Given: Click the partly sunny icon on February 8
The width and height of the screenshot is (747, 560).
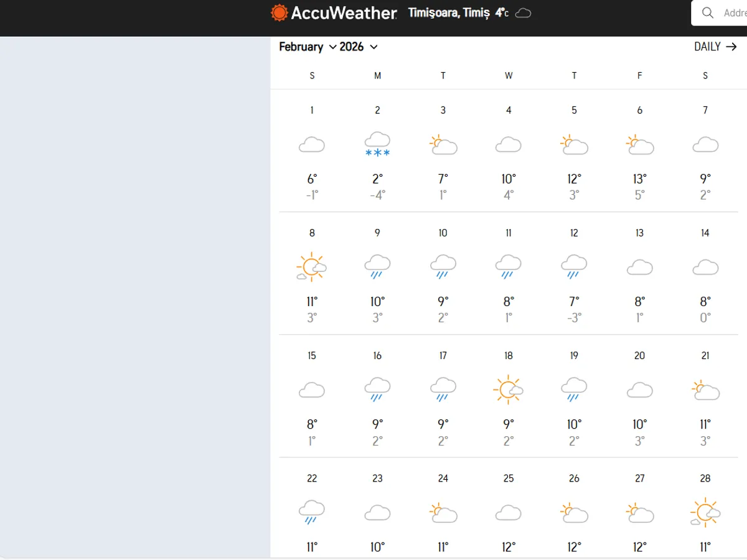Looking at the screenshot, I should [312, 266].
